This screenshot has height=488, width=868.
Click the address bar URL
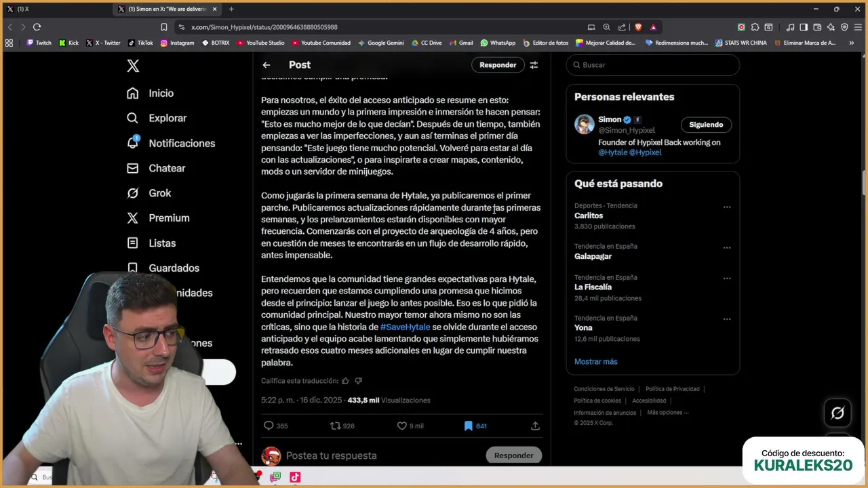(x=264, y=27)
